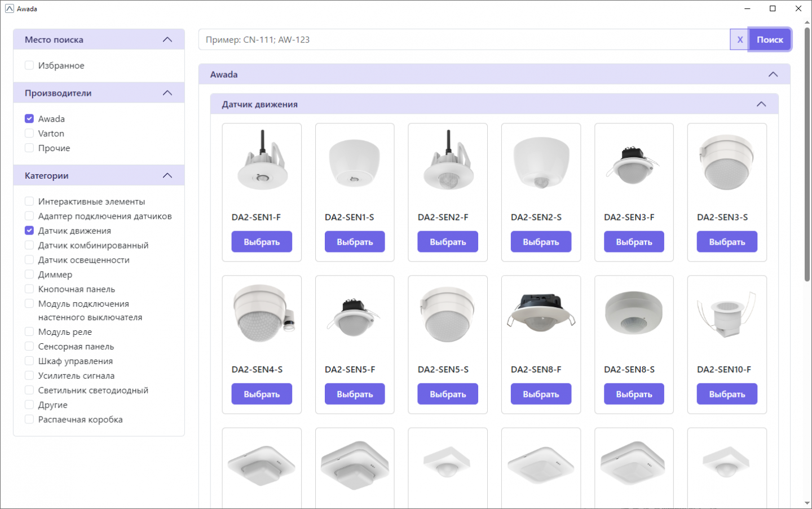Click the DA2-SEN1-S sensor image
812x509 pixels.
355,163
